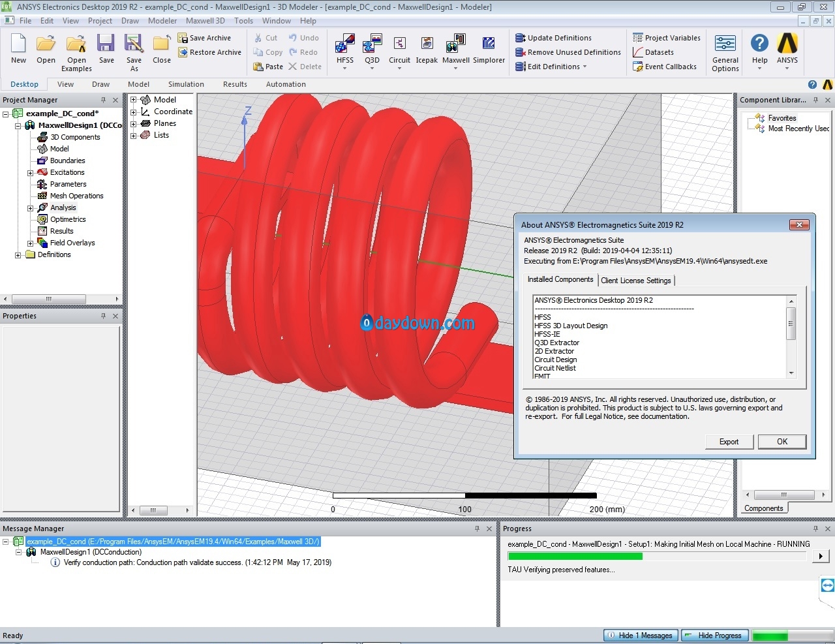Insert a Simplorer design icon
The image size is (835, 644).
(489, 44)
